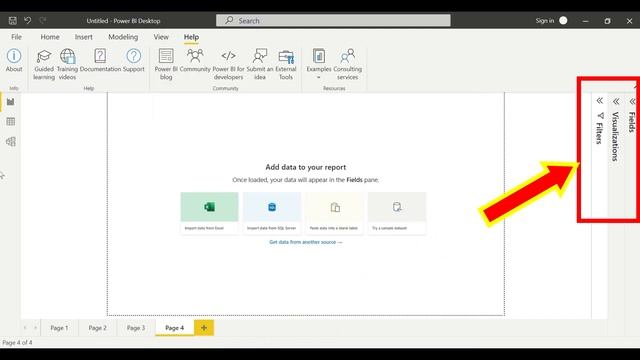Go to Page 1 tab
This screenshot has width=640, height=360.
[x=59, y=328]
